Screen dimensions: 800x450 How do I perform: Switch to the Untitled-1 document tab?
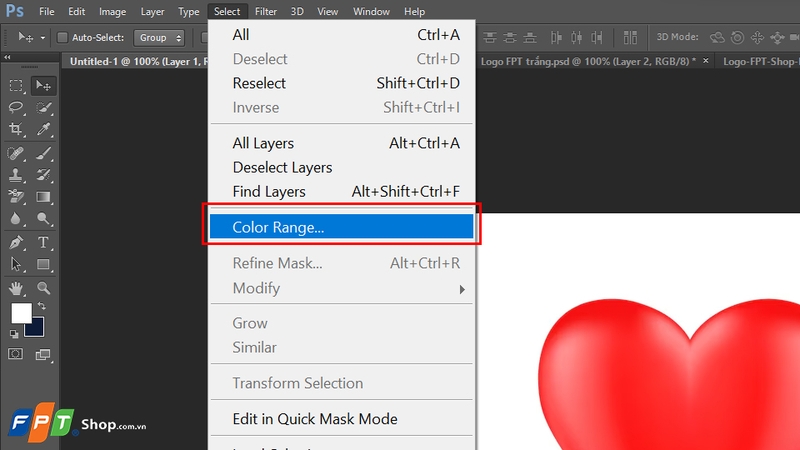135,62
